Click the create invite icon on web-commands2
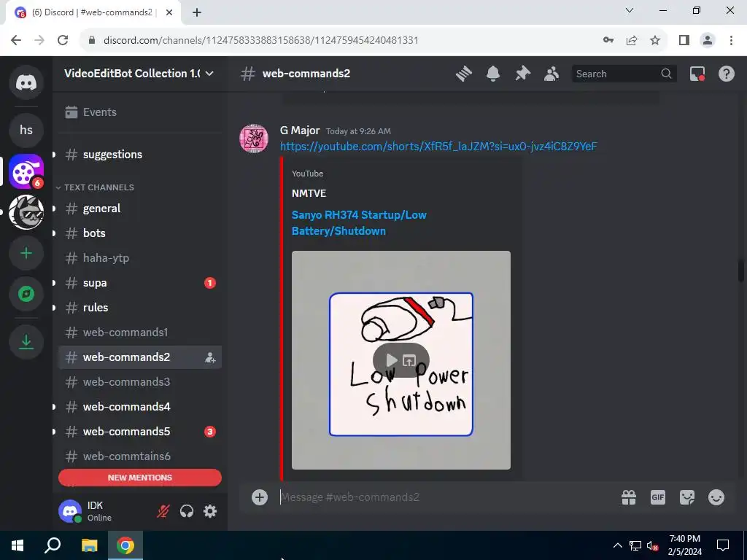The height and width of the screenshot is (560, 747). (210, 357)
